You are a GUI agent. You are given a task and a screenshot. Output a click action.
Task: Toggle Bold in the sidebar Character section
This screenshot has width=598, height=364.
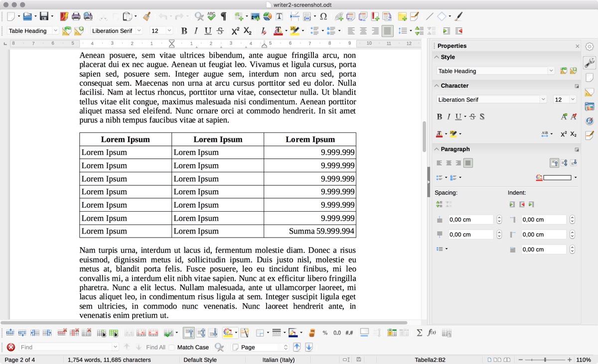point(439,117)
